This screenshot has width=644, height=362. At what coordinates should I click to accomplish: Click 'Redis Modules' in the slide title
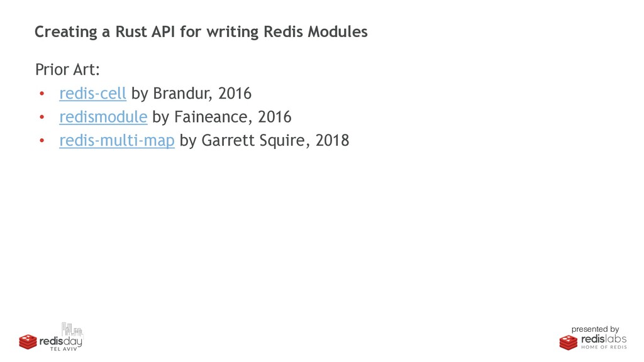[x=316, y=32]
